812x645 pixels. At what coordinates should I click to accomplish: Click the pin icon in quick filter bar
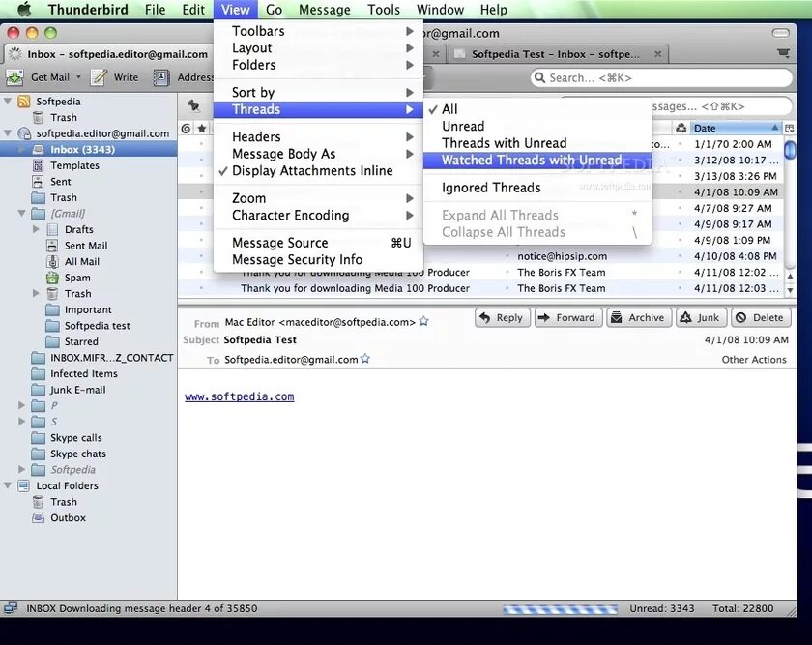point(193,105)
